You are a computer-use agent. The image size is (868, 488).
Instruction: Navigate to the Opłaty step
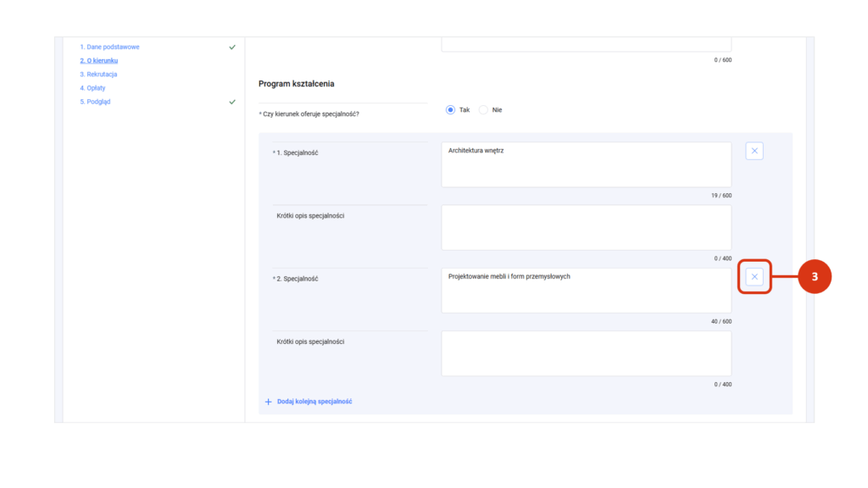(92, 88)
